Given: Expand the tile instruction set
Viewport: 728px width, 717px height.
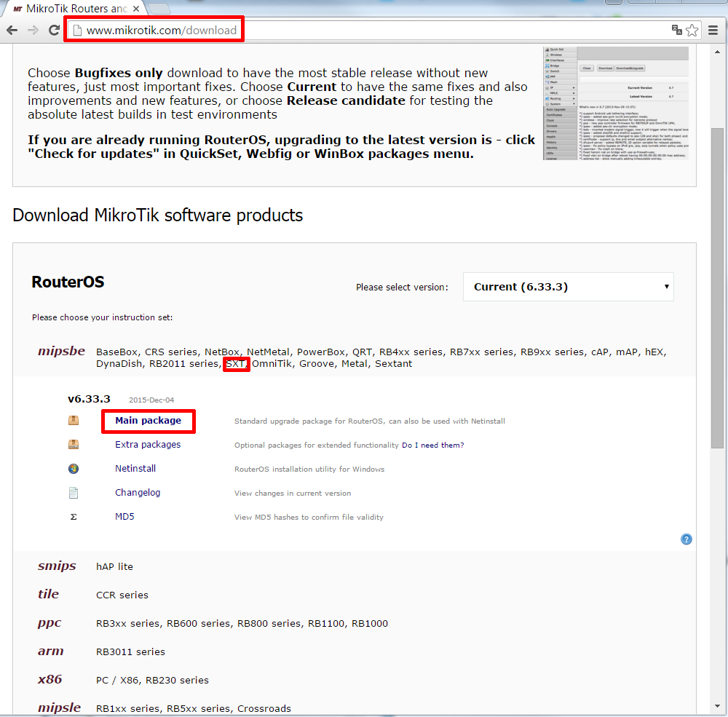Looking at the screenshot, I should [x=48, y=595].
